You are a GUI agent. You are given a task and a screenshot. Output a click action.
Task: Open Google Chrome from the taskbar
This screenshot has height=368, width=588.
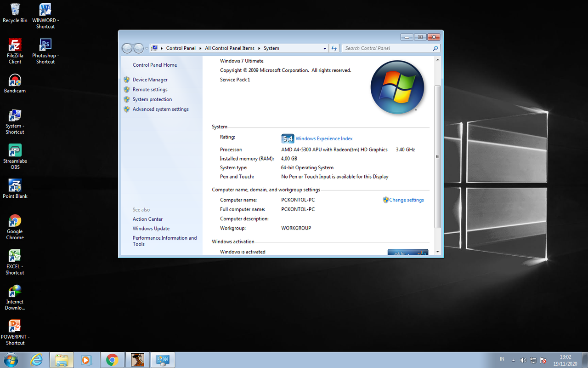click(112, 360)
